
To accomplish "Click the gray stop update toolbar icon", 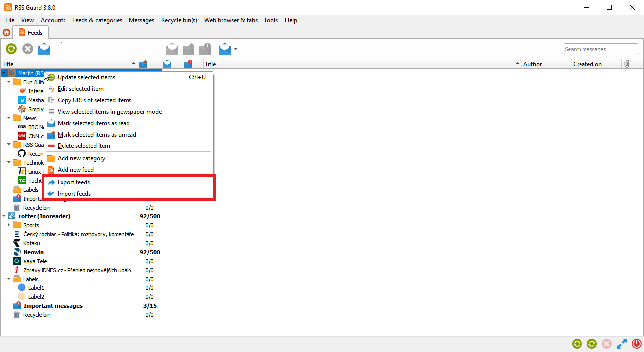I will coord(28,49).
